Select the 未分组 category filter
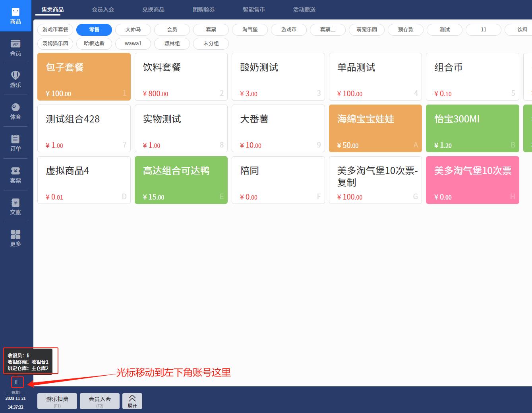The image size is (532, 413). click(x=211, y=44)
